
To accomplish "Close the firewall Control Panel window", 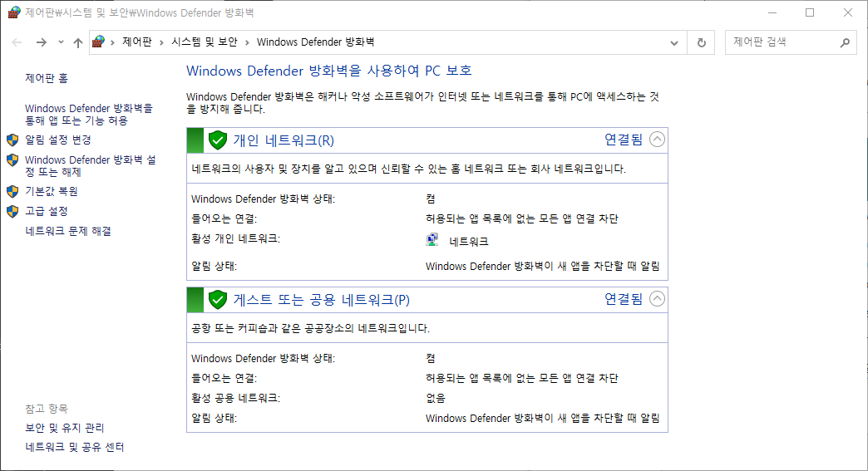I will click(x=847, y=12).
